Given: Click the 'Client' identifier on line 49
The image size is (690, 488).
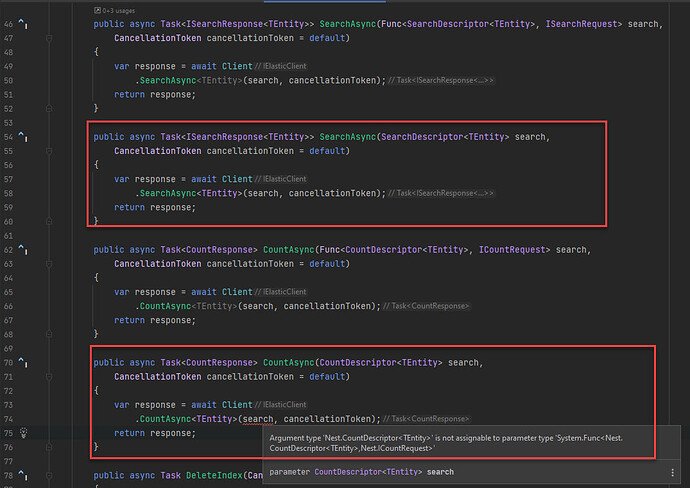Looking at the screenshot, I should click(237, 66).
